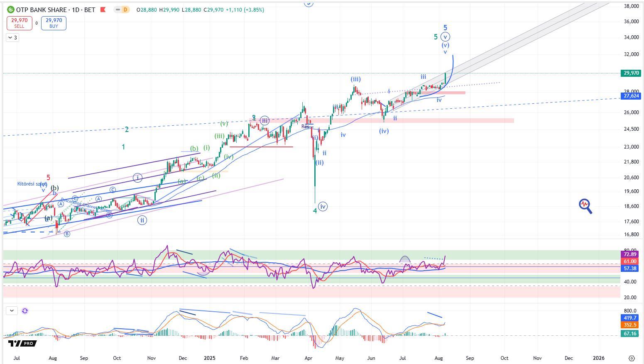Click the SELL 29,970 button
The width and height of the screenshot is (644, 364).
tap(19, 23)
